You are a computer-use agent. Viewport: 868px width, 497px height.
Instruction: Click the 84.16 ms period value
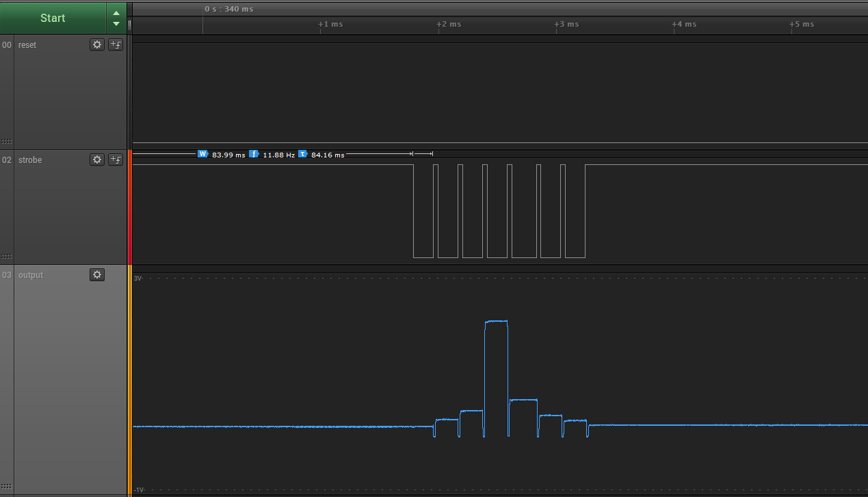pyautogui.click(x=328, y=155)
